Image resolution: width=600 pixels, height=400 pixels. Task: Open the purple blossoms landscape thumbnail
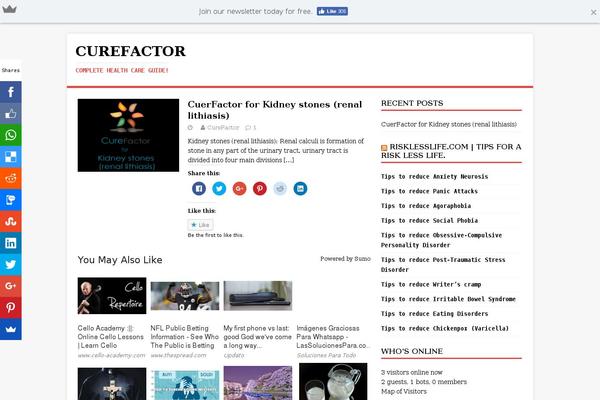coord(258,383)
